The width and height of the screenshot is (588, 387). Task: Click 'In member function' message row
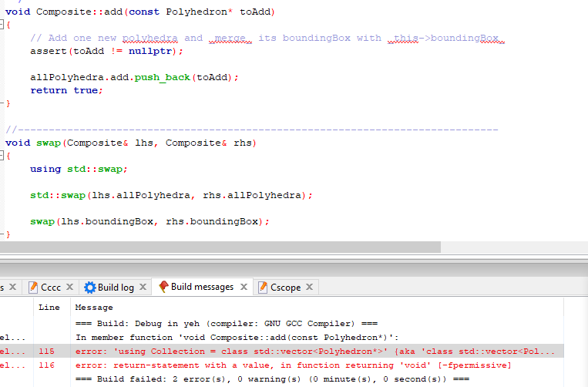pos(237,337)
